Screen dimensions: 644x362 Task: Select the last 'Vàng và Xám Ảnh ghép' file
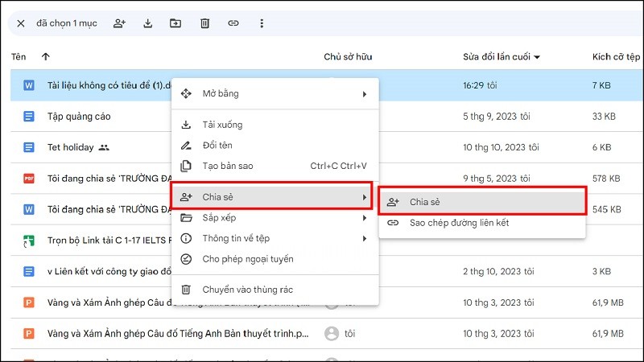[x=178, y=334]
